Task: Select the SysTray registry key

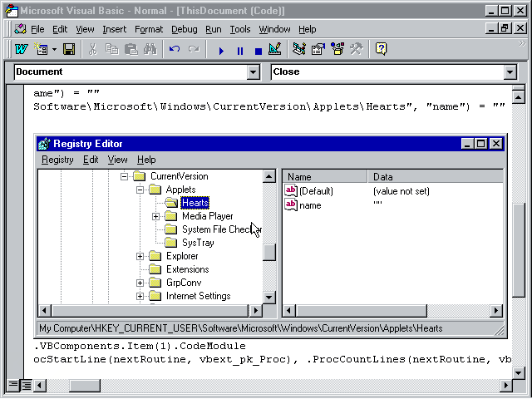Action: [198, 243]
